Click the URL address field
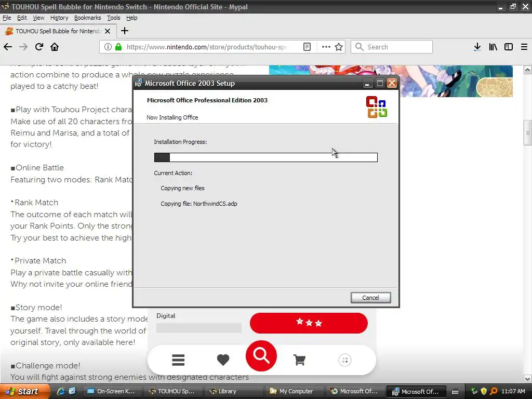Viewport: 532px width, 399px height. tap(207, 47)
